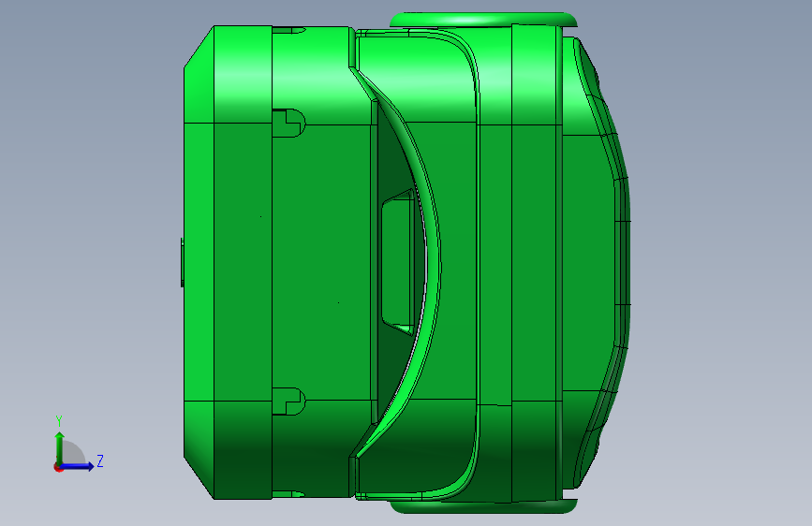Viewport: 812px width, 526px height.
Task: Click the green Y axis arrow of triad
Action: tap(60, 447)
